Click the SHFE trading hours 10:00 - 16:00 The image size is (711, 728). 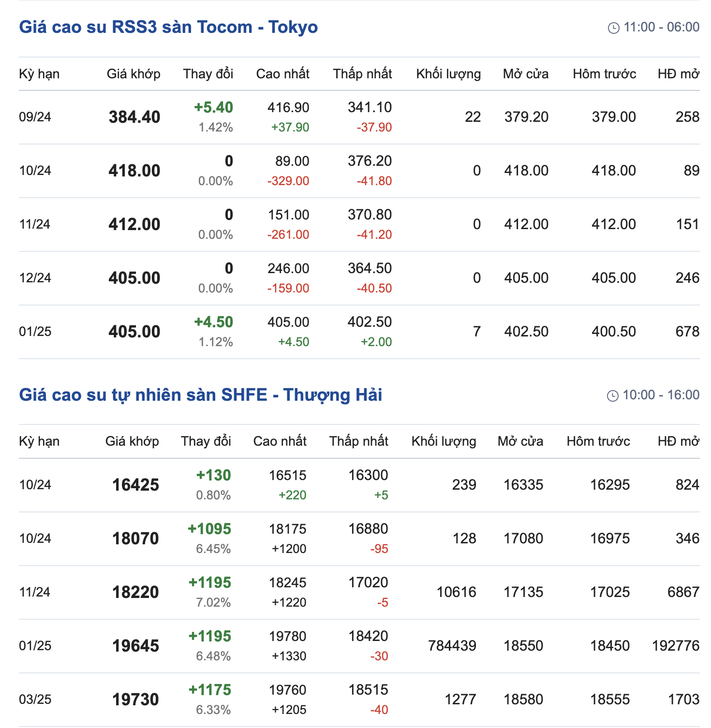tap(661, 395)
